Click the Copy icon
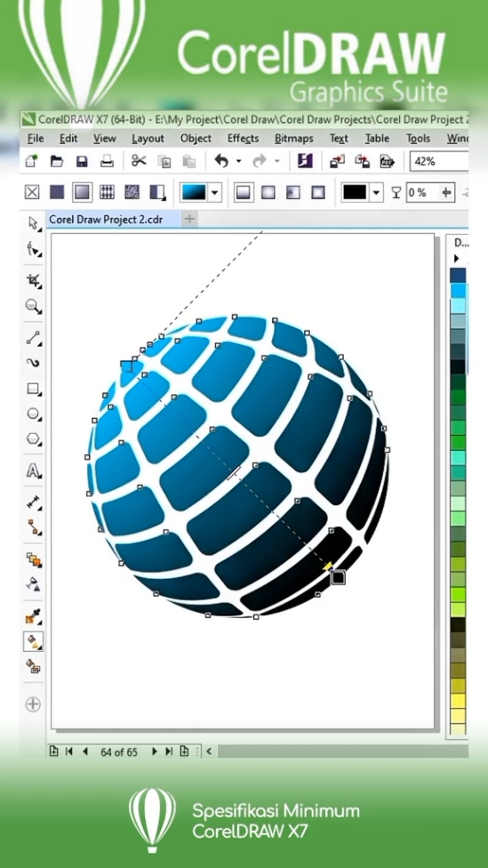Image resolution: width=488 pixels, height=868 pixels. pyautogui.click(x=164, y=162)
